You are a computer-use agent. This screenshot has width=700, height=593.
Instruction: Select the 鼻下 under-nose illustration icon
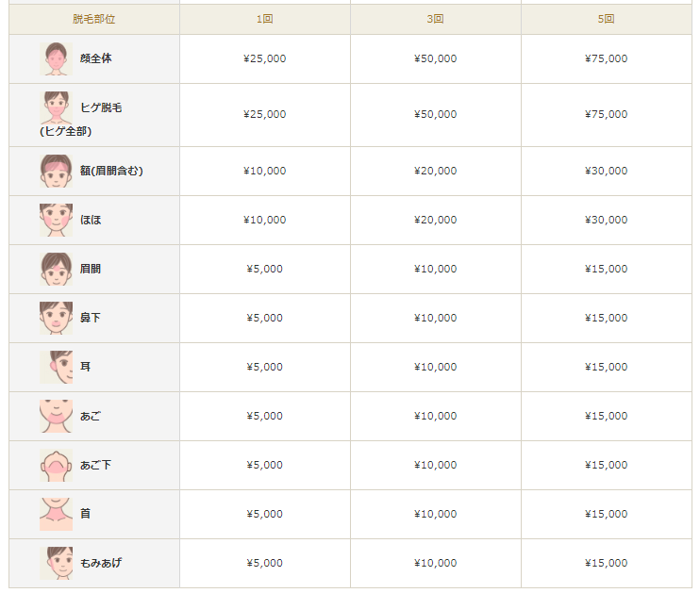pos(56,318)
